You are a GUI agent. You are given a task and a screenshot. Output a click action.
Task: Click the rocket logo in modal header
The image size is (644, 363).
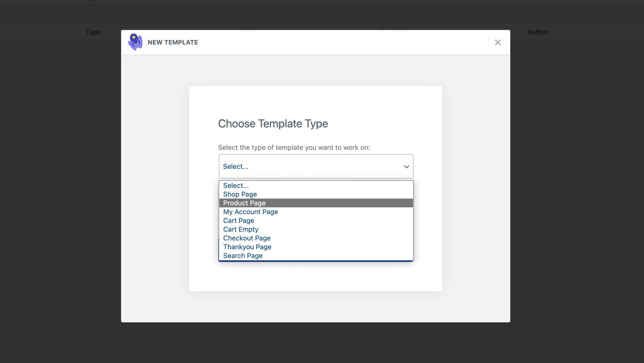[x=135, y=42]
